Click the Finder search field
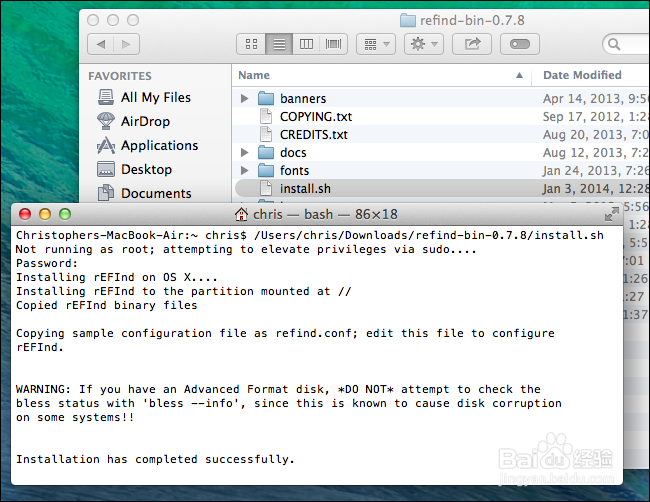This screenshot has width=650, height=502. (626, 44)
